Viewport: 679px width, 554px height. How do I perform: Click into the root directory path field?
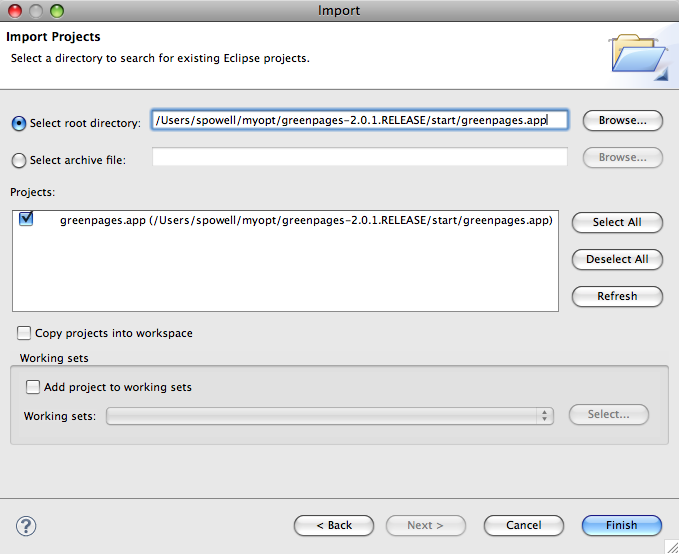tap(359, 120)
